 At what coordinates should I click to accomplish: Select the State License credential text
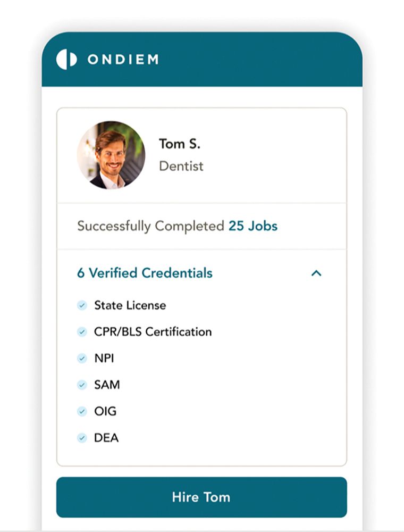coord(130,305)
